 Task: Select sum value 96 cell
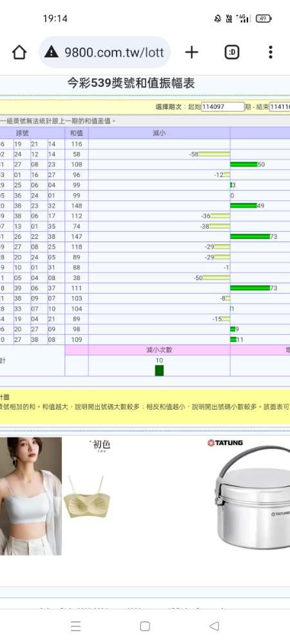(x=77, y=175)
